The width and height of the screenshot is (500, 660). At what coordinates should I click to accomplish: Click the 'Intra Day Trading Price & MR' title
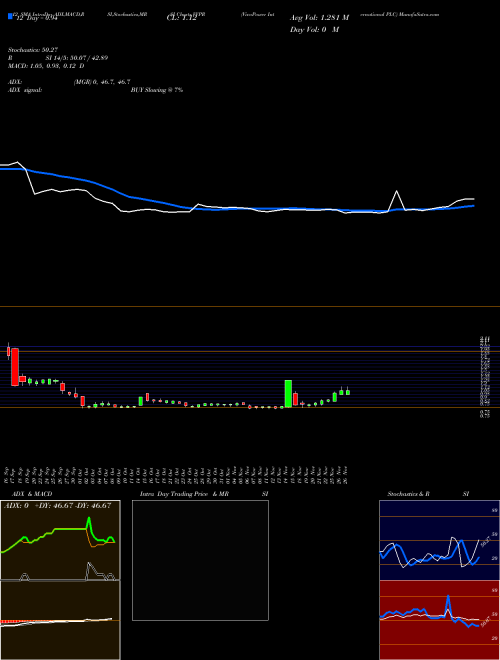[184, 494]
